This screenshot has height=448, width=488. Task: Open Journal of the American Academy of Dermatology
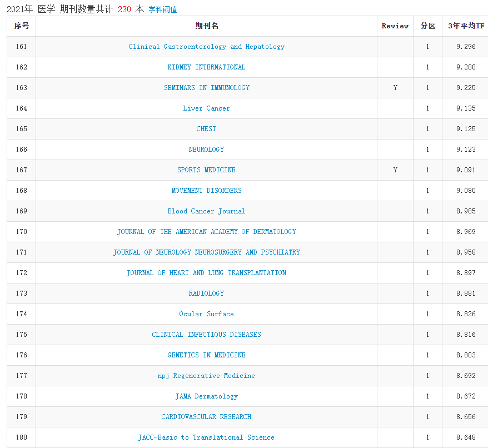(x=206, y=232)
